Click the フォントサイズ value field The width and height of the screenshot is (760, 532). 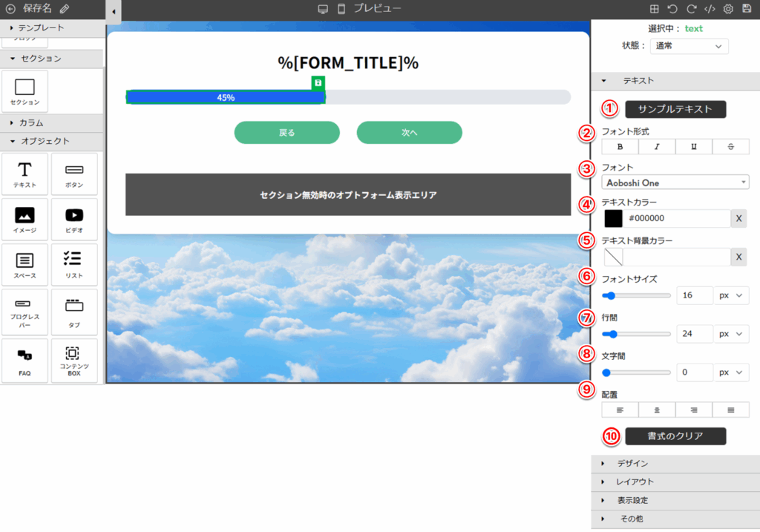[694, 295]
